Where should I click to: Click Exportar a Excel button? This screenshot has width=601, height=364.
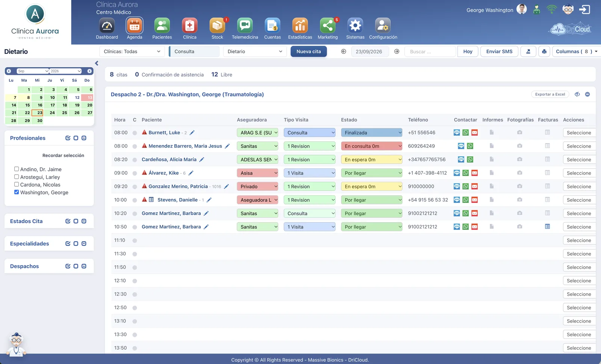550,94
